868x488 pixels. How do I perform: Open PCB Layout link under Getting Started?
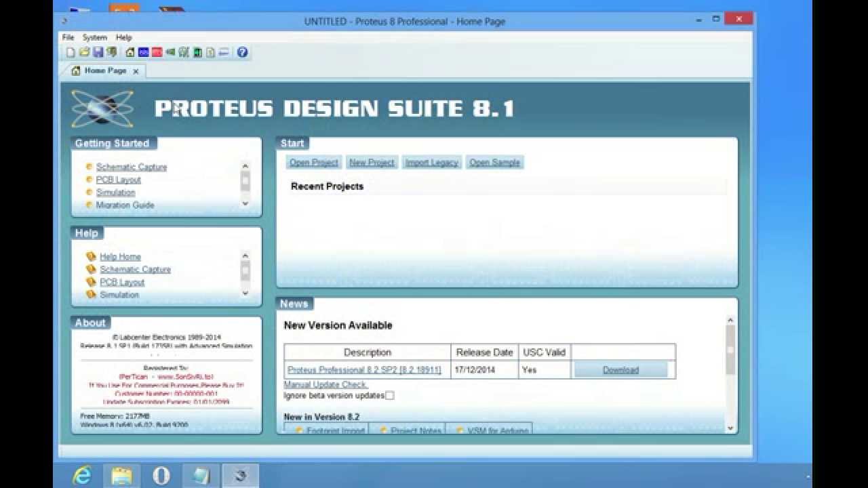click(118, 180)
